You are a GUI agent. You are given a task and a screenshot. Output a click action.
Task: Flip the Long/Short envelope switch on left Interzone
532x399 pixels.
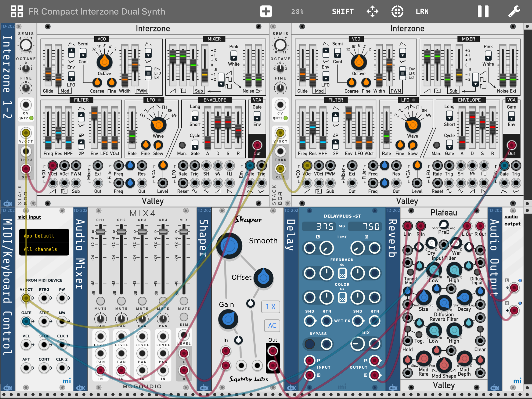click(195, 116)
